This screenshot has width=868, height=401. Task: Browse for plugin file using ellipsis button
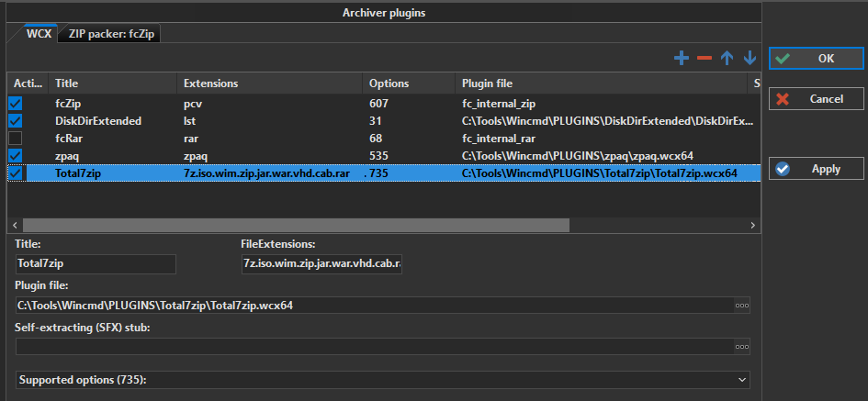(741, 305)
